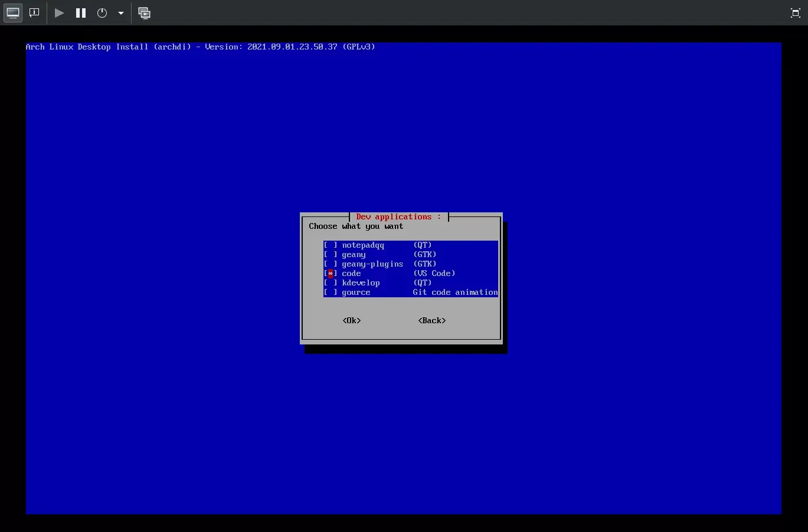808x532 pixels.
Task: Show virtual hardware details info icon
Action: pos(34,13)
